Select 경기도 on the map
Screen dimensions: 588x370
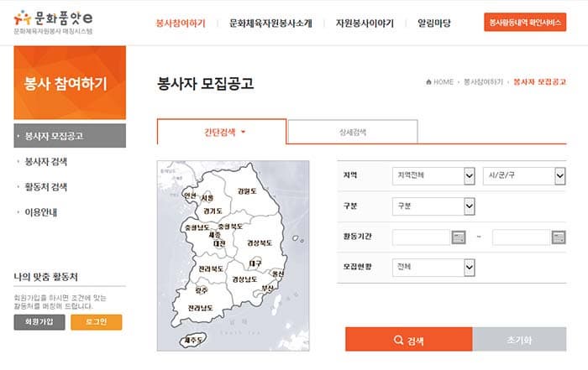click(x=213, y=211)
